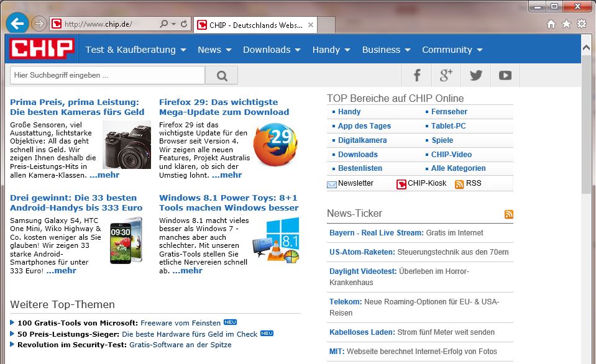Open a new blank tab
This screenshot has height=364, width=596.
[x=326, y=25]
